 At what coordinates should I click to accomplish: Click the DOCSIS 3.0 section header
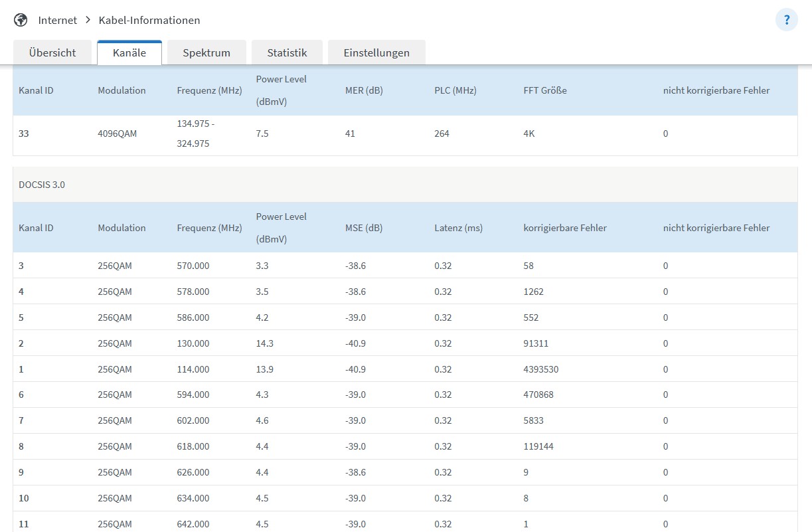pos(42,185)
